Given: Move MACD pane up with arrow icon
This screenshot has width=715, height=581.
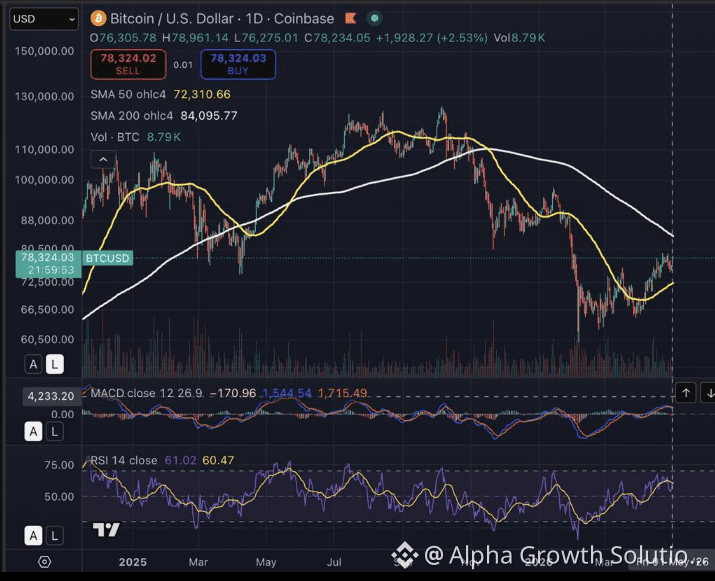Looking at the screenshot, I should [x=686, y=393].
